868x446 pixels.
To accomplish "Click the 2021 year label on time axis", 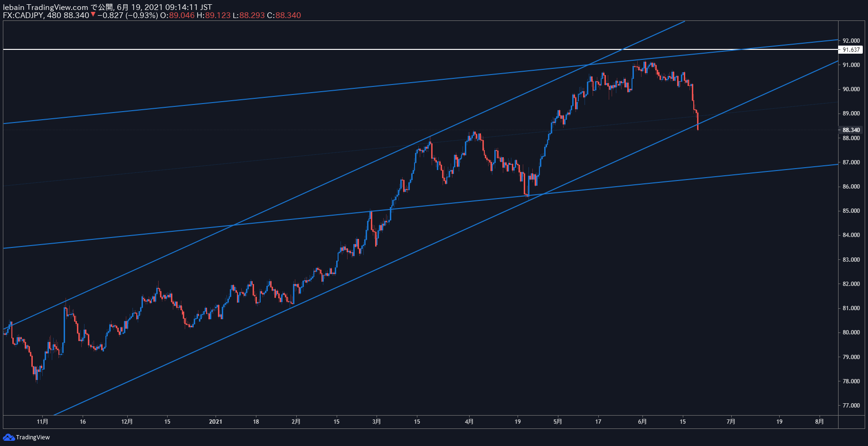I will [216, 422].
